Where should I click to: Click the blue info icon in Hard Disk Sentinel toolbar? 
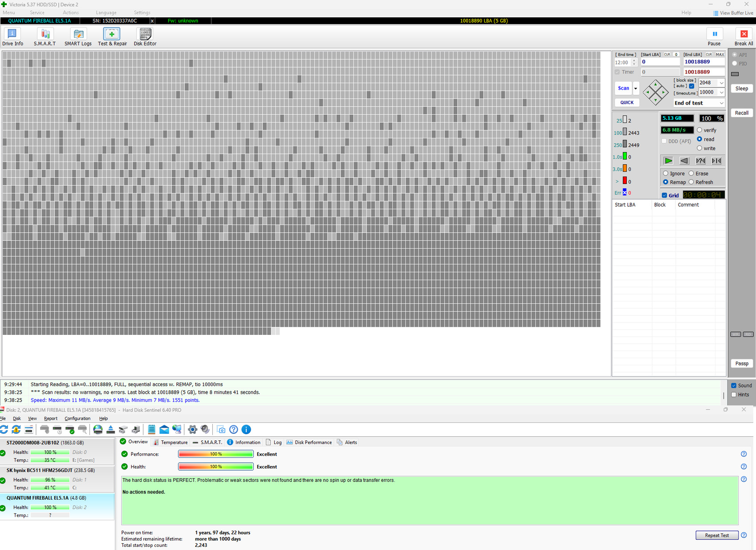pyautogui.click(x=246, y=429)
